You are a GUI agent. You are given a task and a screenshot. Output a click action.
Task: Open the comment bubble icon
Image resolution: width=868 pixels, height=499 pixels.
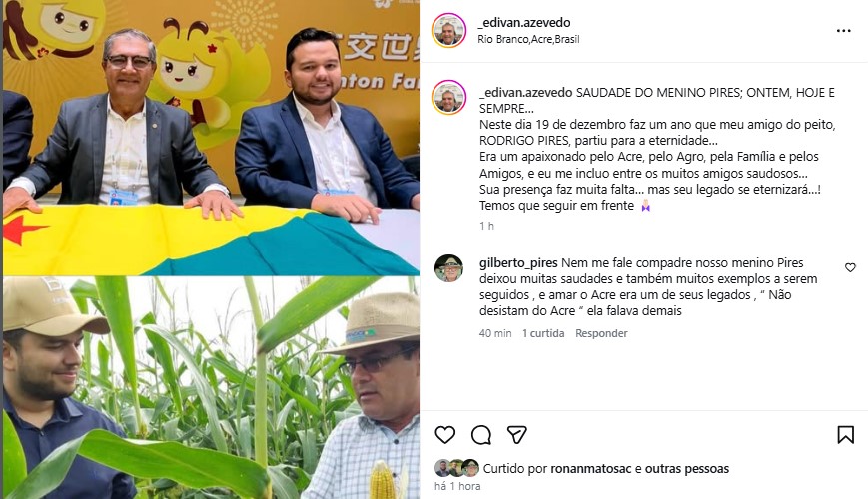481,435
